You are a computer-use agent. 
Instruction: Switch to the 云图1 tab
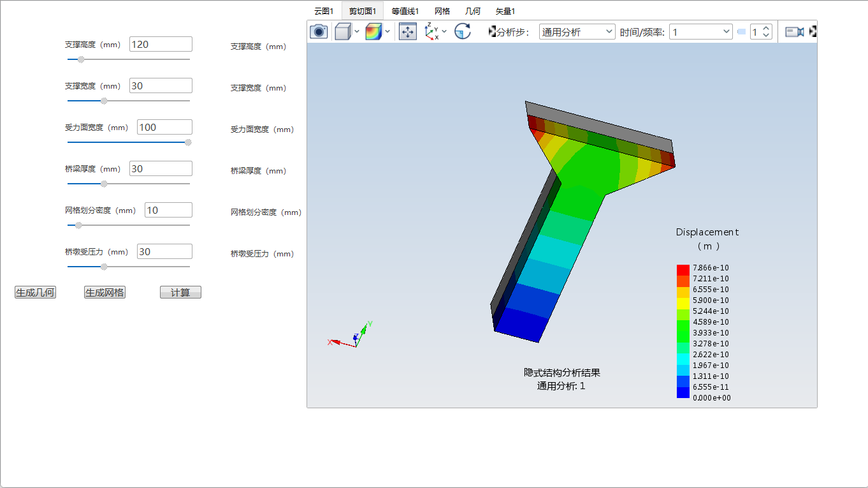[x=324, y=11]
